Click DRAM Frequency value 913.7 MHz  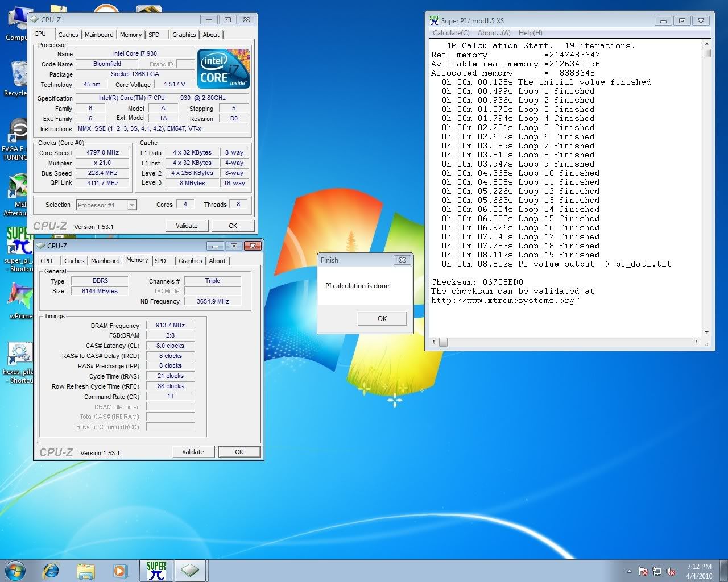point(170,326)
